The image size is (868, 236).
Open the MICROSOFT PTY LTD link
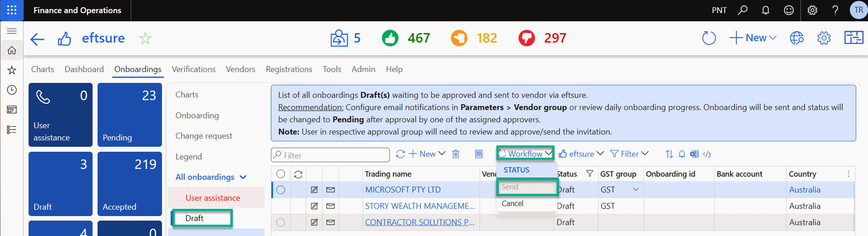click(403, 190)
